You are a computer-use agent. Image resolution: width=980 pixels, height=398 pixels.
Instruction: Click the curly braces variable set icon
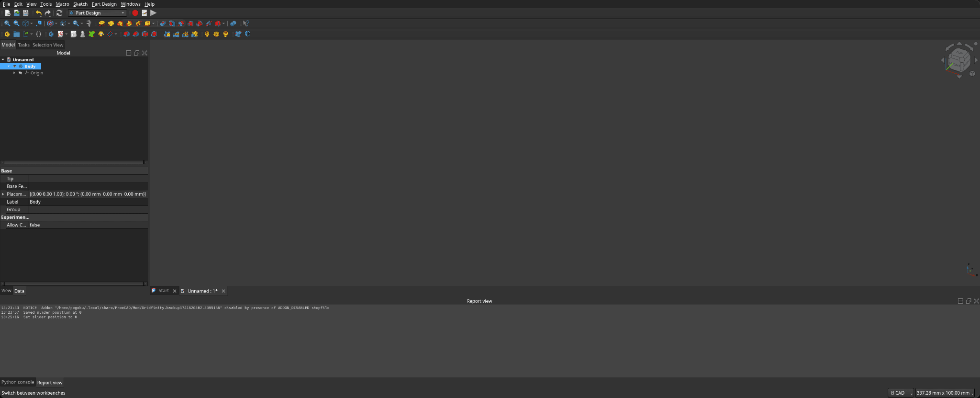coord(39,34)
